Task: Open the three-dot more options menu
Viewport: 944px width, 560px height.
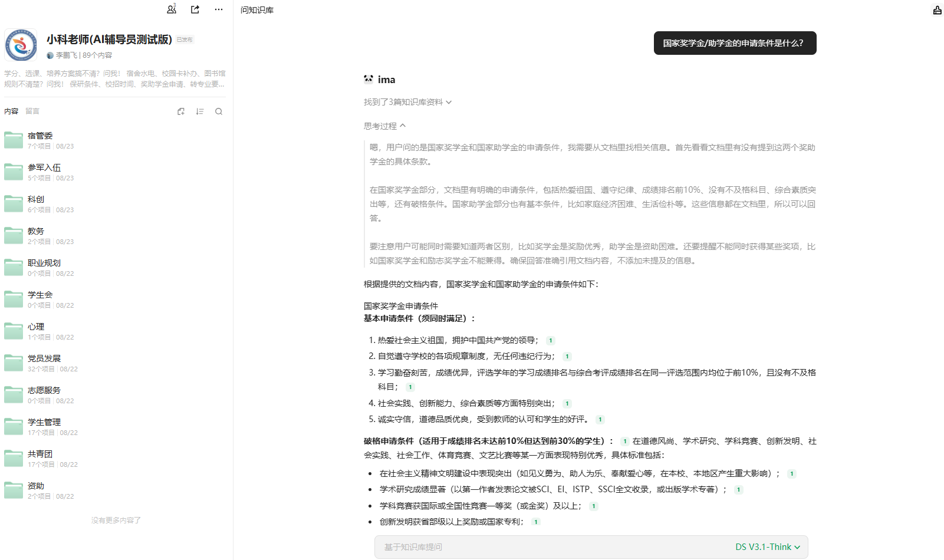Action: point(219,9)
